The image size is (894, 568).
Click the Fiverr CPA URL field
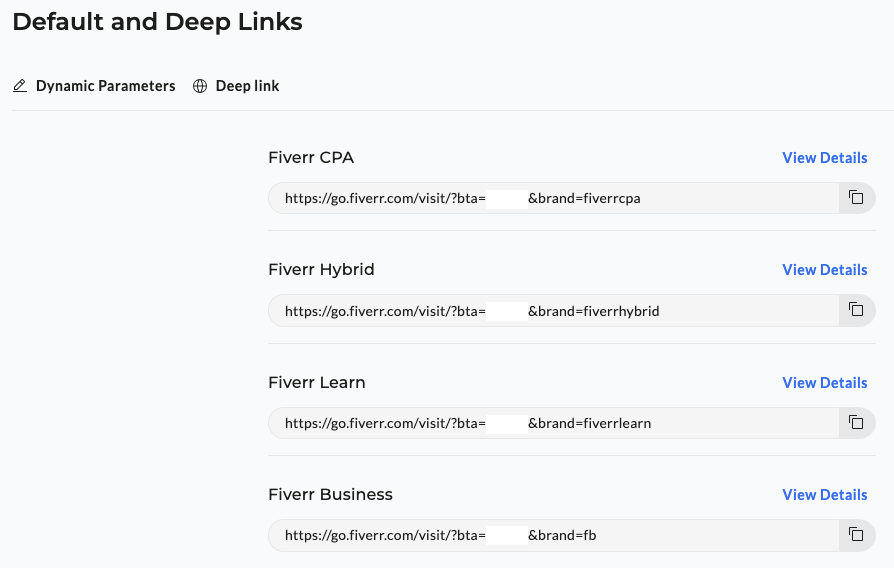[x=552, y=198]
